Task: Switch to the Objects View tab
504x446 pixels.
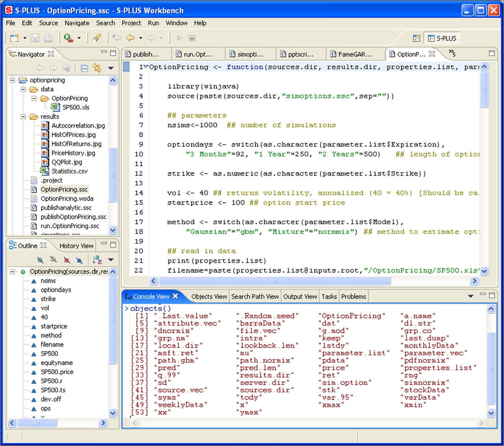Action: point(209,297)
